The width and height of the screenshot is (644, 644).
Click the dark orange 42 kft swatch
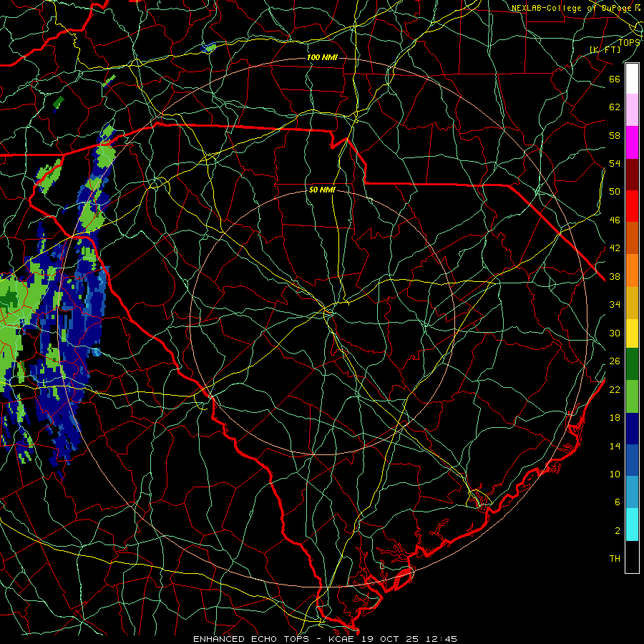pos(632,238)
